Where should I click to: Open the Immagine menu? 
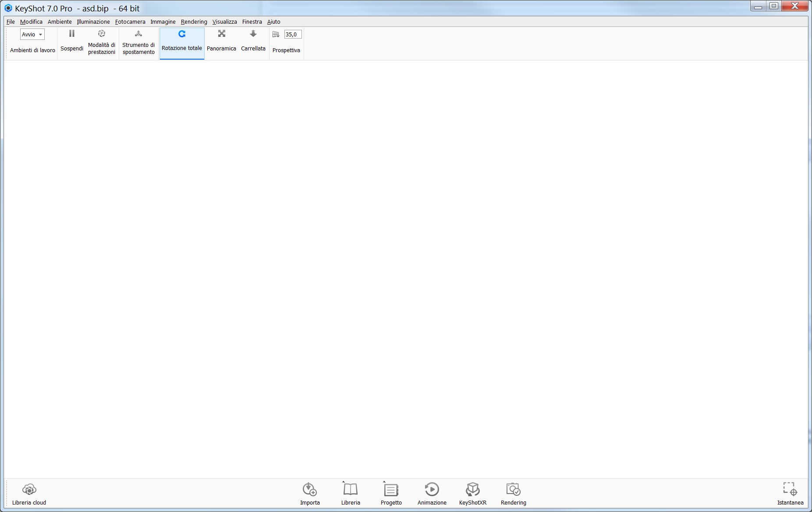click(x=163, y=21)
